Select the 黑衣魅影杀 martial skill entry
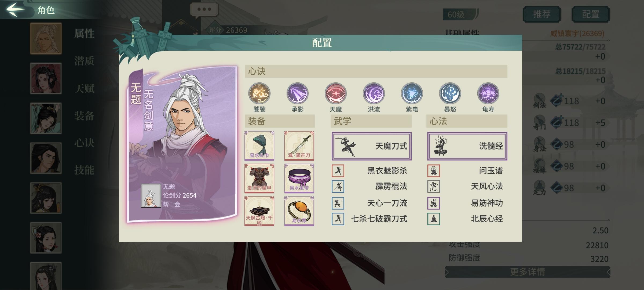This screenshot has height=290, width=644. tap(370, 171)
